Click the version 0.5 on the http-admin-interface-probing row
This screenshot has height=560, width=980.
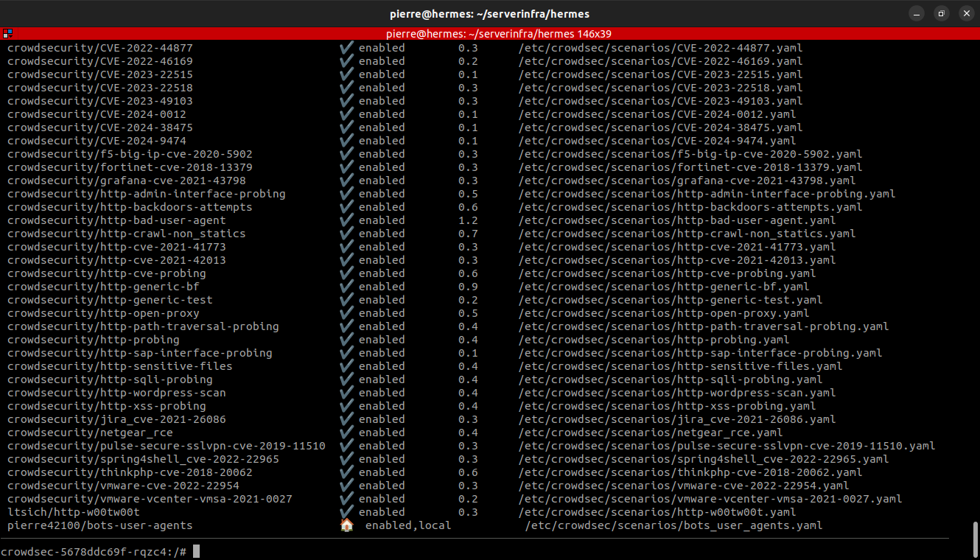coord(468,194)
